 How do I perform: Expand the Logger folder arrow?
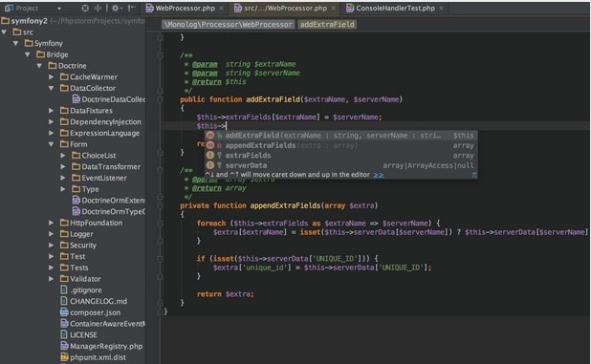52,234
